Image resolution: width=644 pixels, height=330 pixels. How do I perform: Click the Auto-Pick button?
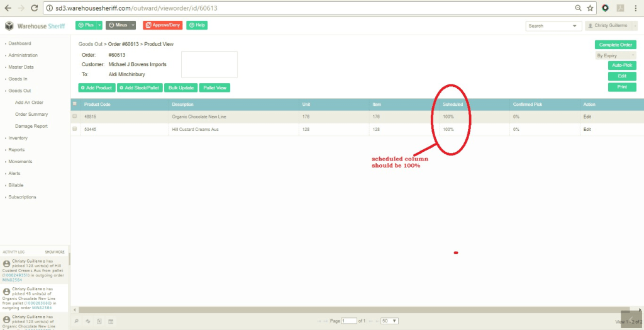pyautogui.click(x=622, y=65)
